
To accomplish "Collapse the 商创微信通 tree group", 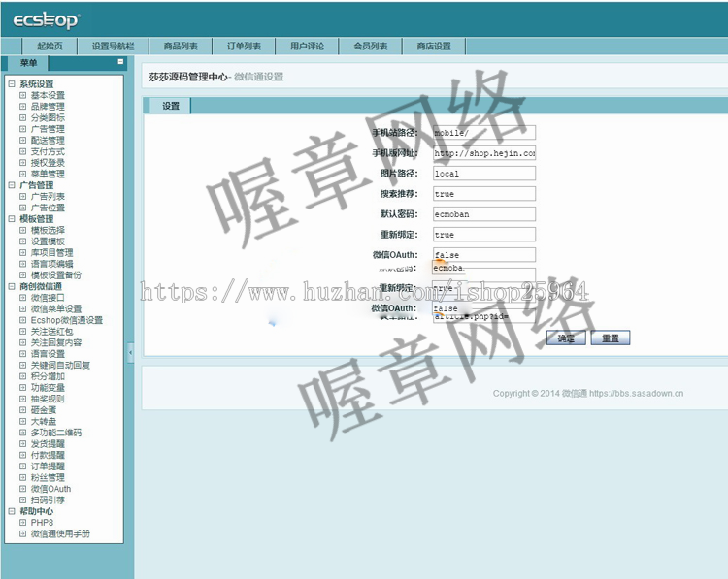I will point(12,286).
